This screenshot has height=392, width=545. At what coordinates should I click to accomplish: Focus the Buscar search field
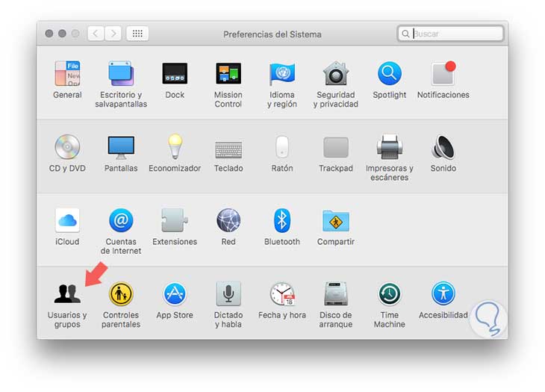(x=450, y=34)
